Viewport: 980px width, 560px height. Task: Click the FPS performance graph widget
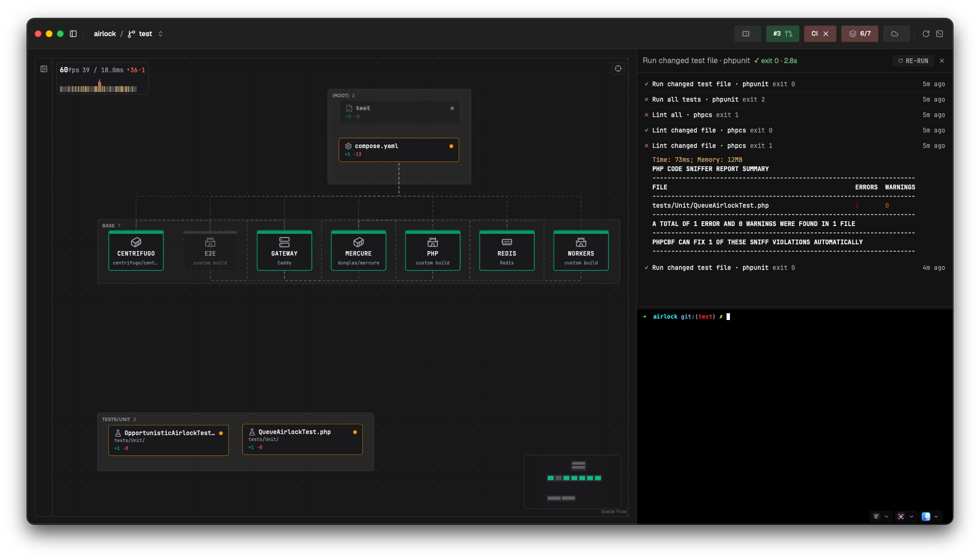[x=103, y=78]
